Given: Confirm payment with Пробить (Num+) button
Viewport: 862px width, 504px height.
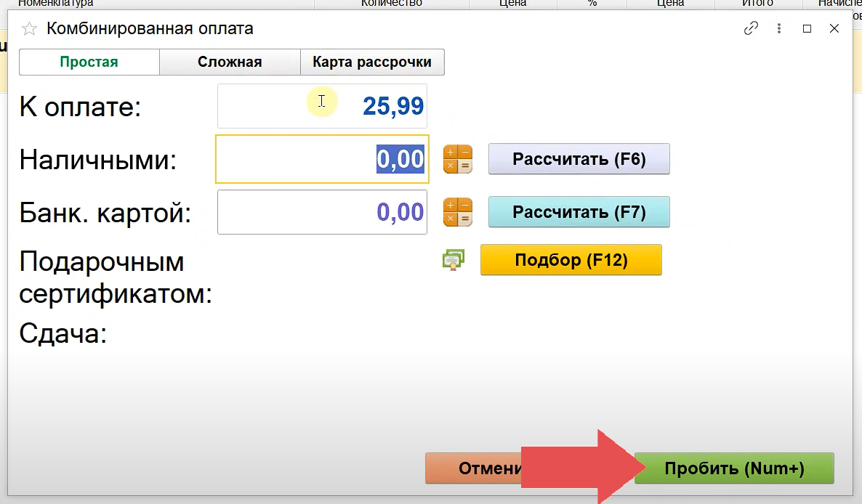Looking at the screenshot, I should (734, 469).
